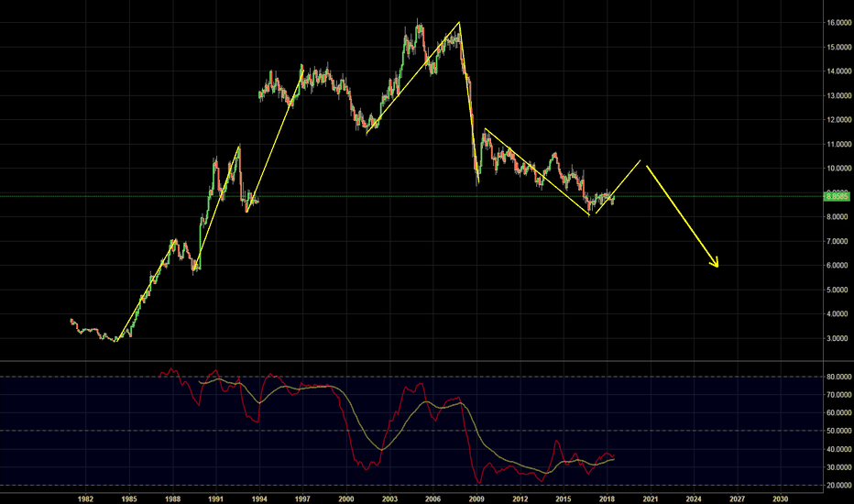Image resolution: width=854 pixels, height=504 pixels.
Task: Click the 6.0000 price scale label
Action: click(838, 266)
